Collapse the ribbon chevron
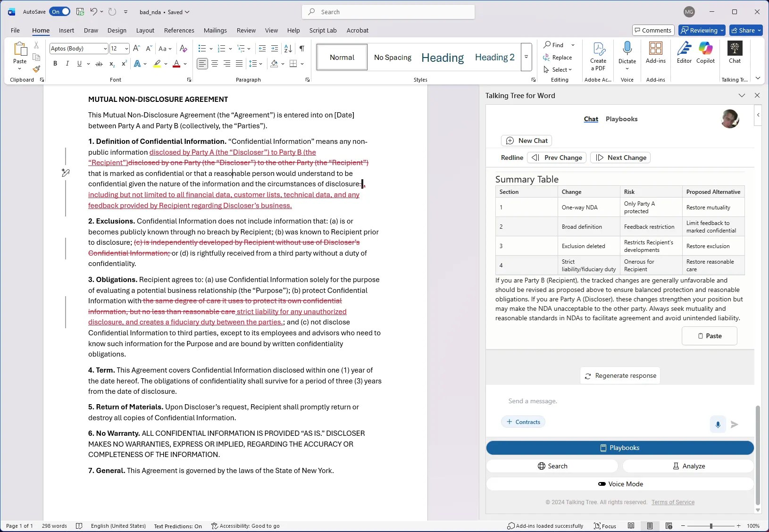The height and width of the screenshot is (532, 769). [758, 78]
